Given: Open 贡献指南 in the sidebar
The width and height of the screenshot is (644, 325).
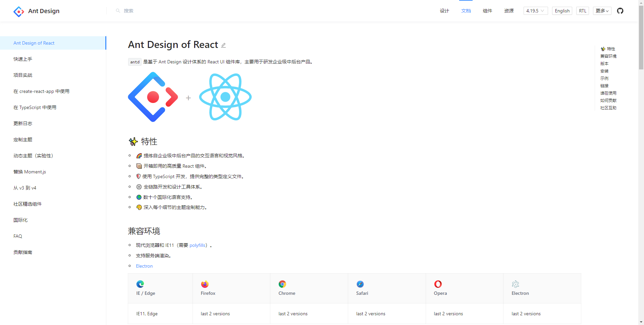Looking at the screenshot, I should [53, 252].
